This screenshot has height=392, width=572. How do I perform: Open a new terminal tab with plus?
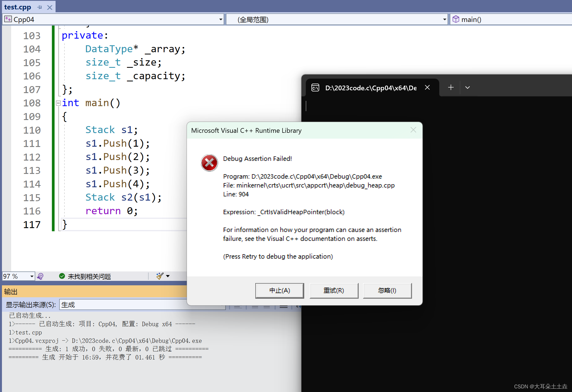coord(451,88)
